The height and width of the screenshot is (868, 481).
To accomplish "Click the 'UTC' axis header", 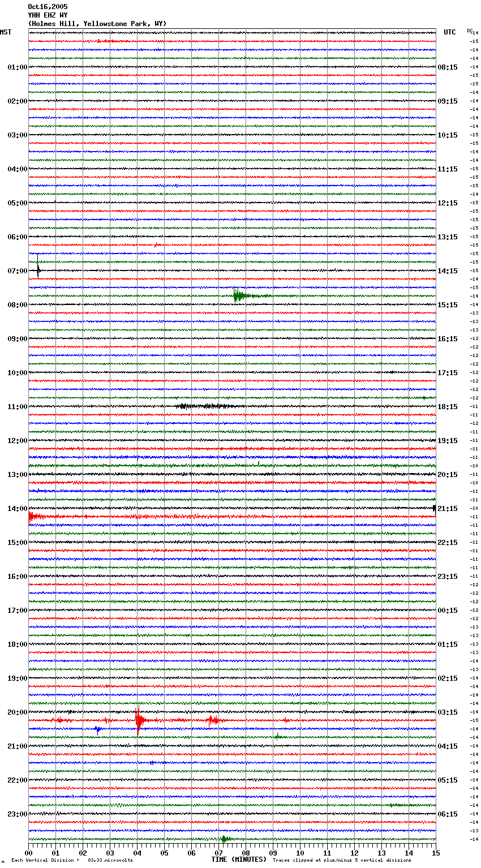I will (450, 32).
